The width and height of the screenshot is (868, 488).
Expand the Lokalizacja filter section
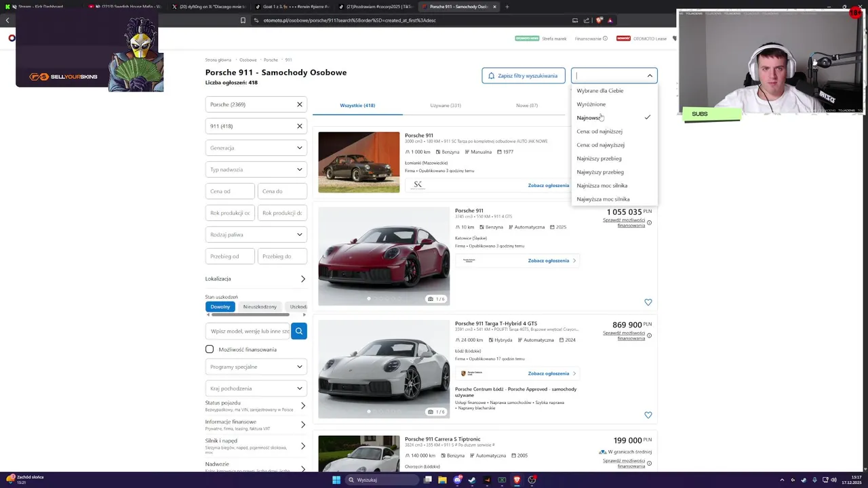click(x=256, y=279)
